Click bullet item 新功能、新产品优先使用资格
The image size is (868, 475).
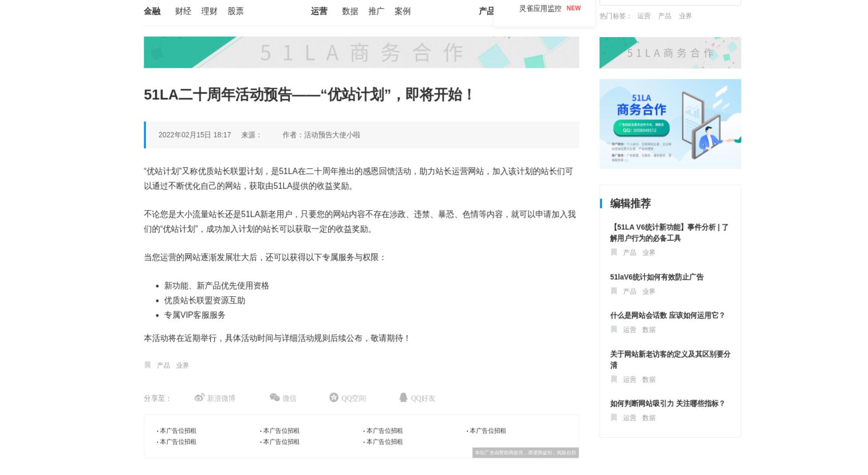(x=217, y=286)
